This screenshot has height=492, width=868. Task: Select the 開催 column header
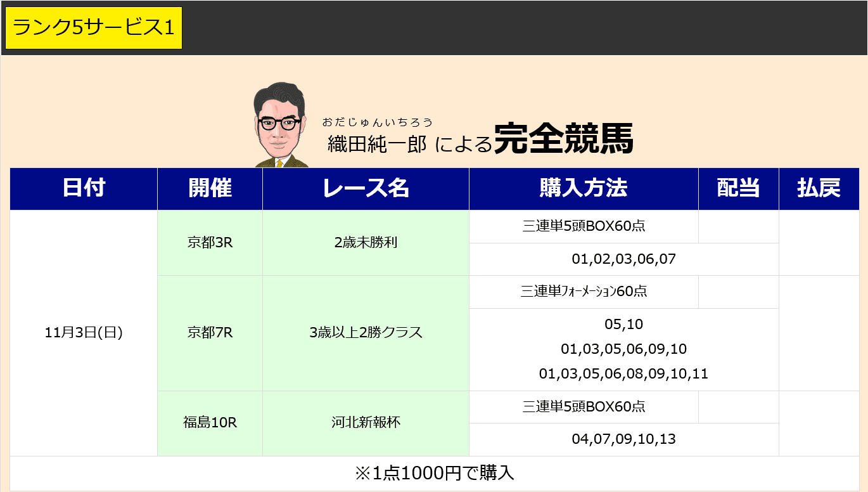(x=210, y=188)
